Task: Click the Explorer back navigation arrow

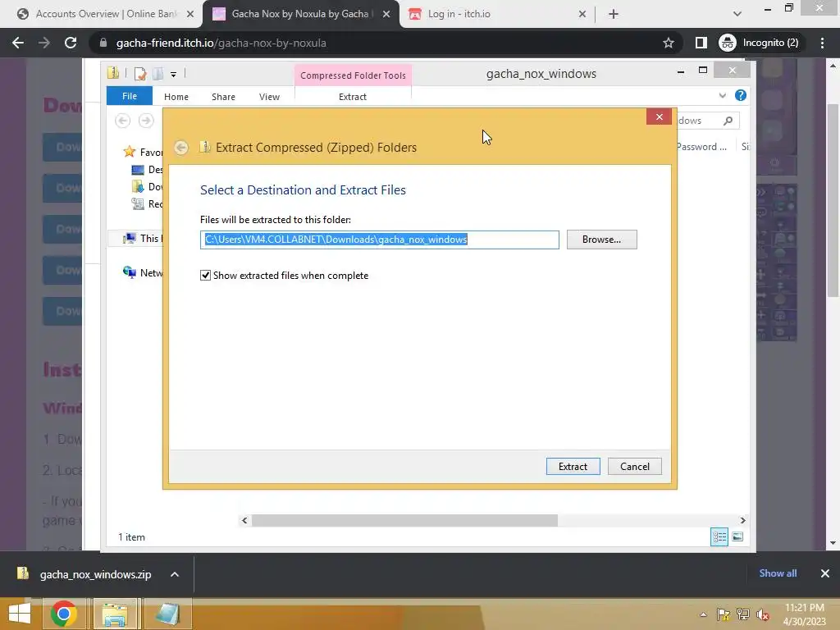Action: pos(123,121)
